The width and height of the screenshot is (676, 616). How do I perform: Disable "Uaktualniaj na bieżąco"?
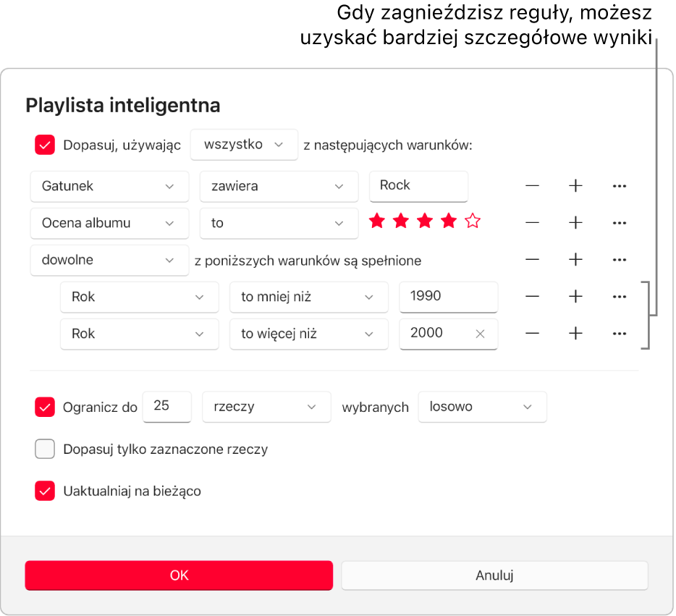click(45, 491)
